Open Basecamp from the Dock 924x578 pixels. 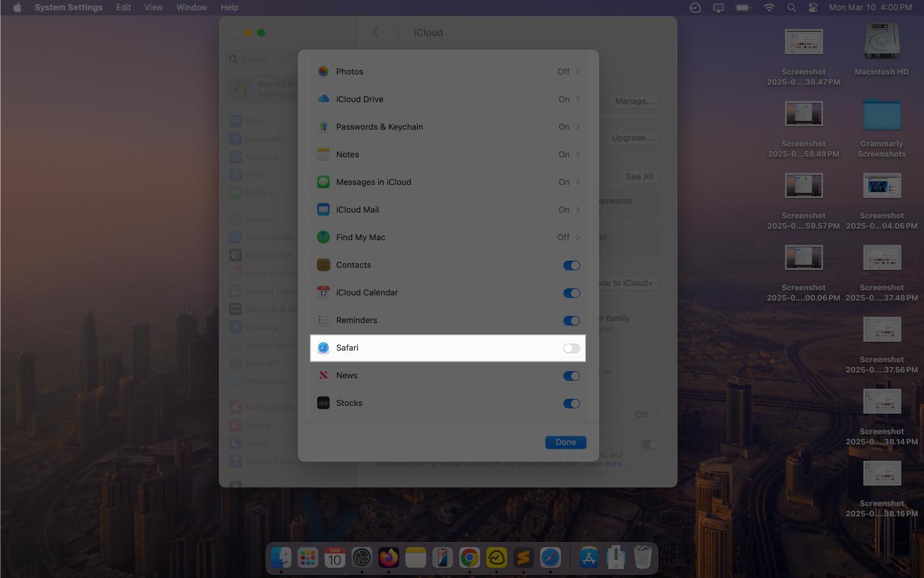pos(496,557)
